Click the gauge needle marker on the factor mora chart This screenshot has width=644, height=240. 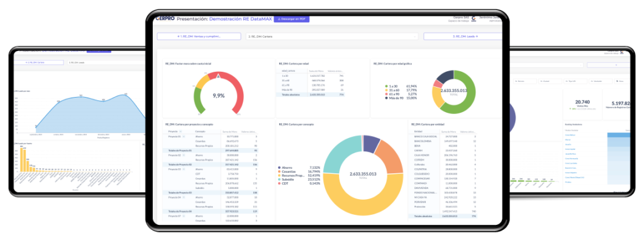(218, 76)
